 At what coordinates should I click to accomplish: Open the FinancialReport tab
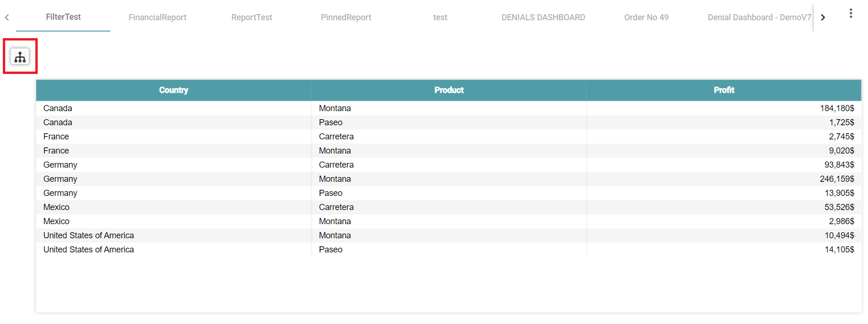[x=157, y=17]
